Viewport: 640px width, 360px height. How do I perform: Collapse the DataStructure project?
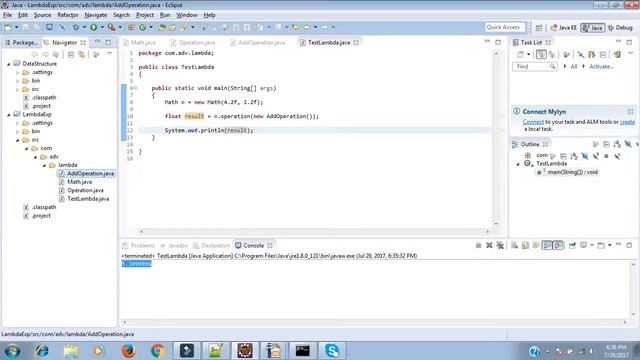tap(9, 64)
